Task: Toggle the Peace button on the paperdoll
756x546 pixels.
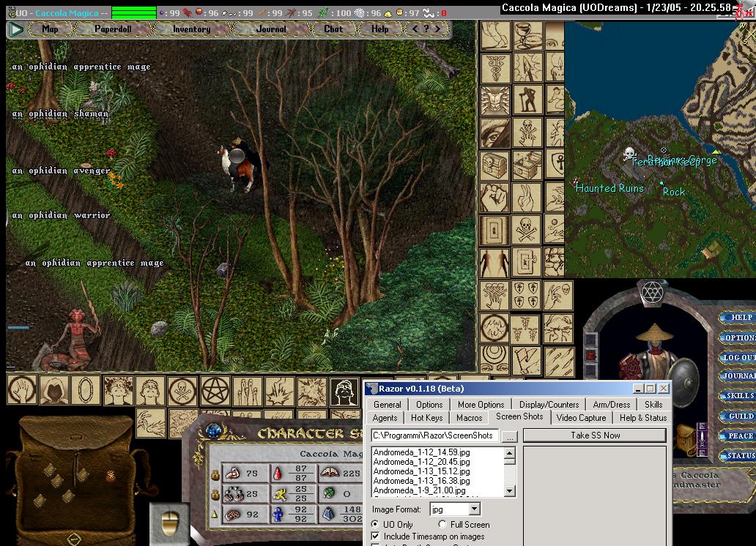Action: [738, 435]
